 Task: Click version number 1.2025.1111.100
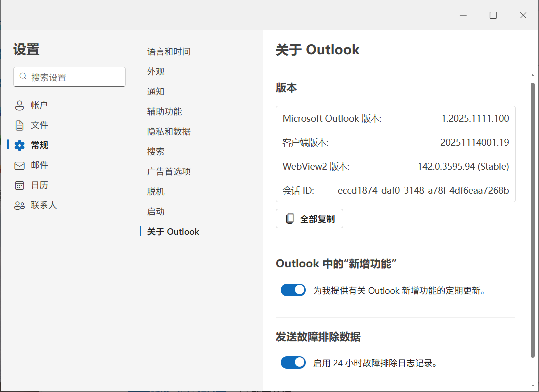[475, 118]
